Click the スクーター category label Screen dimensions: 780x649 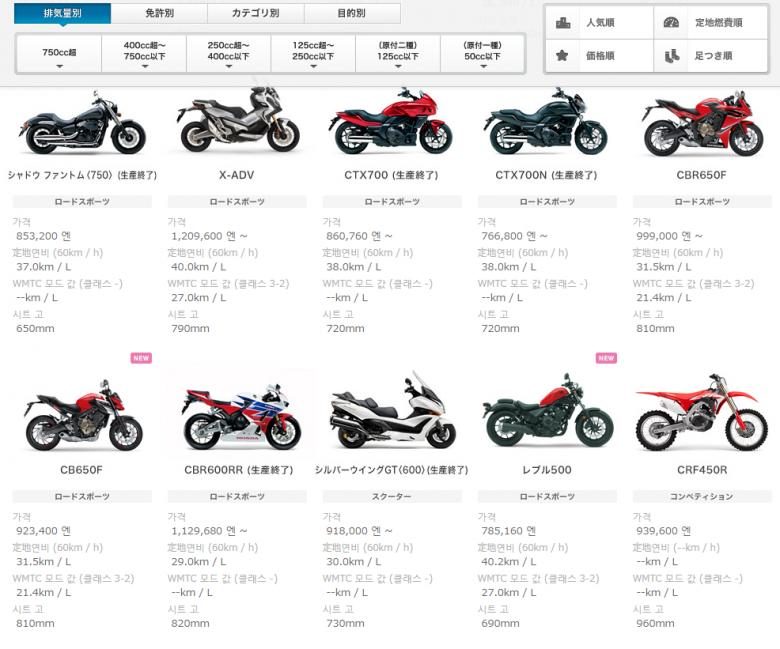click(392, 496)
